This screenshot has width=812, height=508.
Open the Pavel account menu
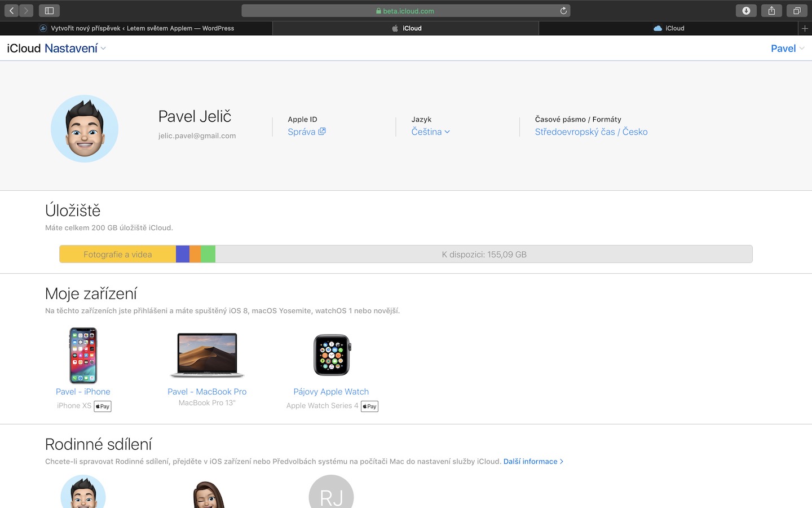[788, 49]
